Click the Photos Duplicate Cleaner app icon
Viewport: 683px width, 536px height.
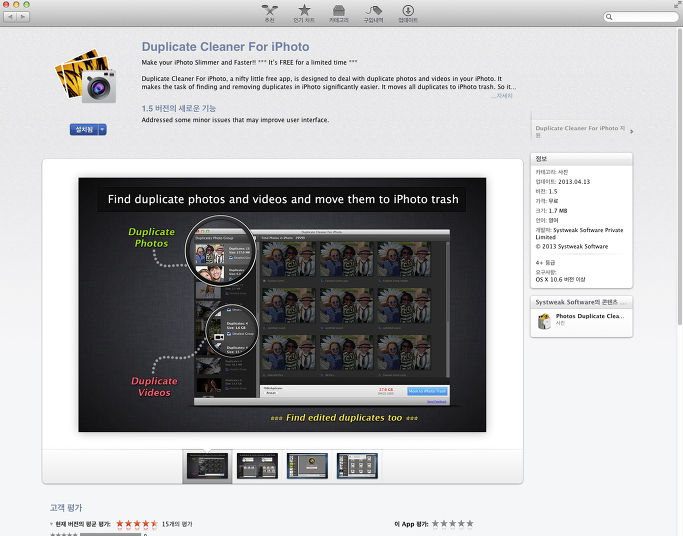(544, 321)
